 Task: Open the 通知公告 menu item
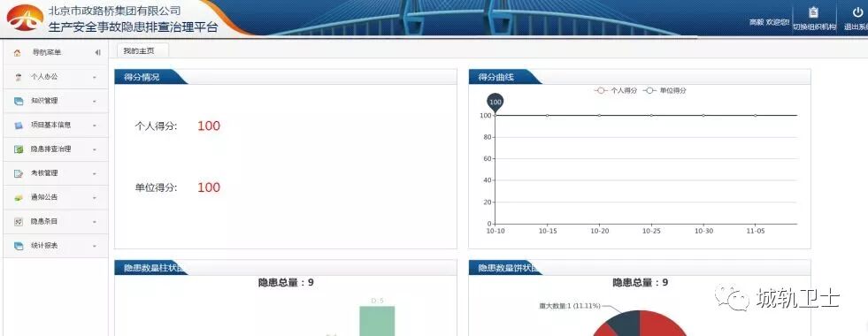(56, 197)
